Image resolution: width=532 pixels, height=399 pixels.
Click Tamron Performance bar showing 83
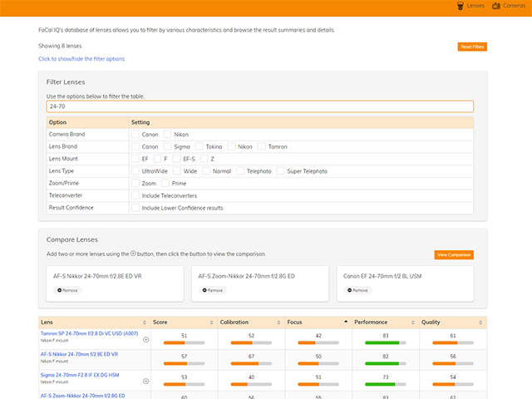pyautogui.click(x=386, y=342)
